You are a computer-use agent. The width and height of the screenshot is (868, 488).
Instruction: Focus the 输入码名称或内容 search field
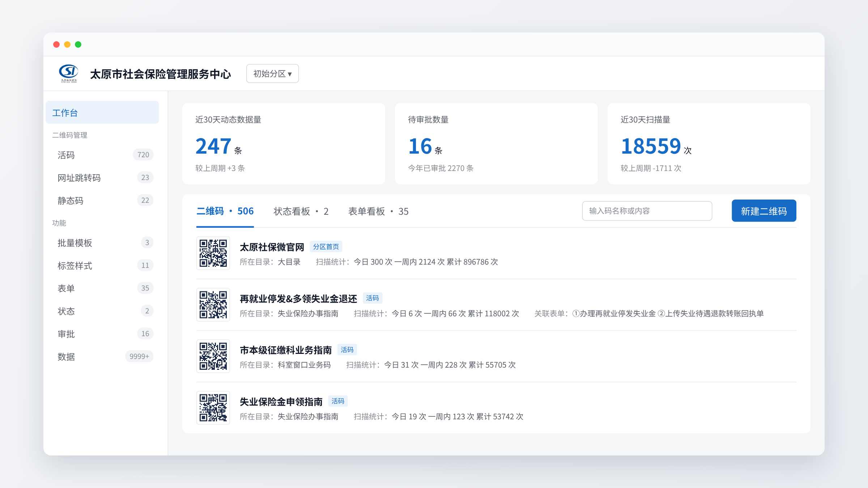pyautogui.click(x=647, y=211)
